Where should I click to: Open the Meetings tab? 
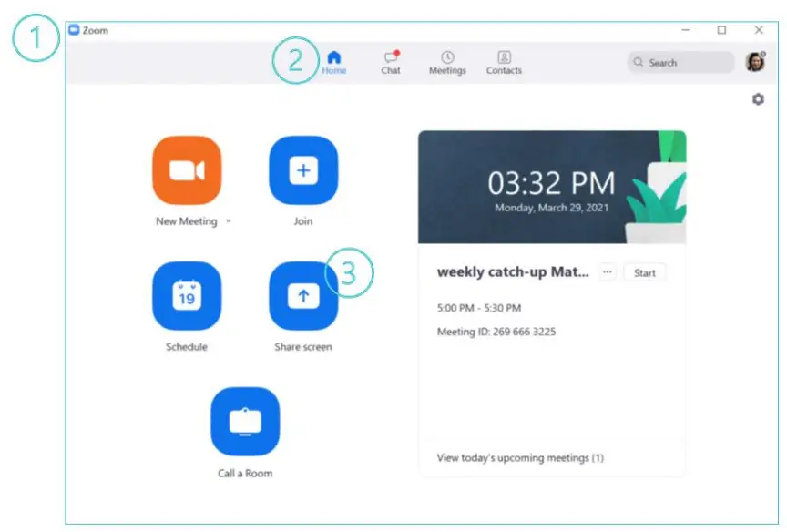pos(446,62)
